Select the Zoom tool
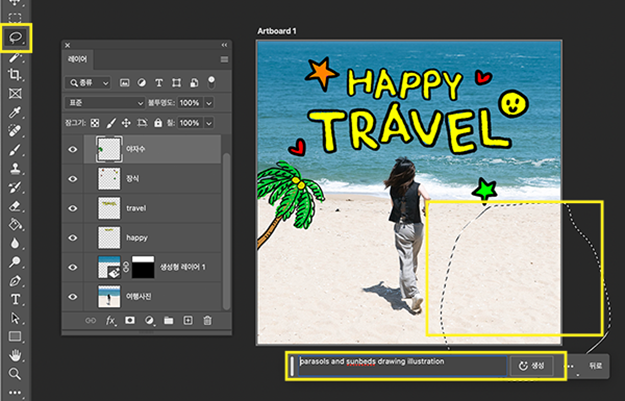Image resolution: width=625 pixels, height=401 pixels. (16, 374)
